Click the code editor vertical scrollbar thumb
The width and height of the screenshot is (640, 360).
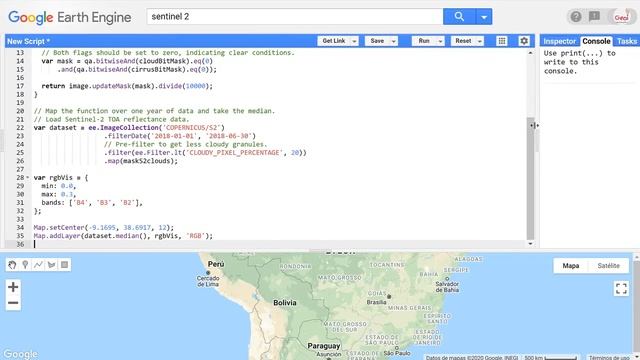(x=530, y=178)
